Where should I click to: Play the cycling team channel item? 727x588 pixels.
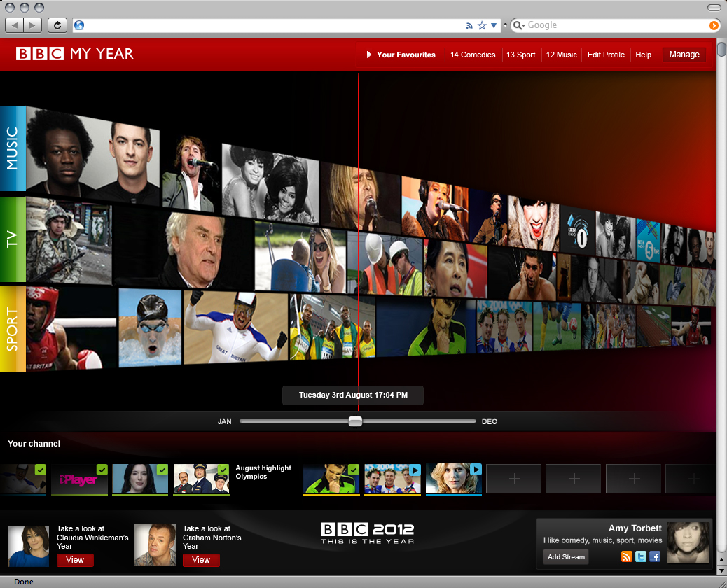(x=415, y=470)
